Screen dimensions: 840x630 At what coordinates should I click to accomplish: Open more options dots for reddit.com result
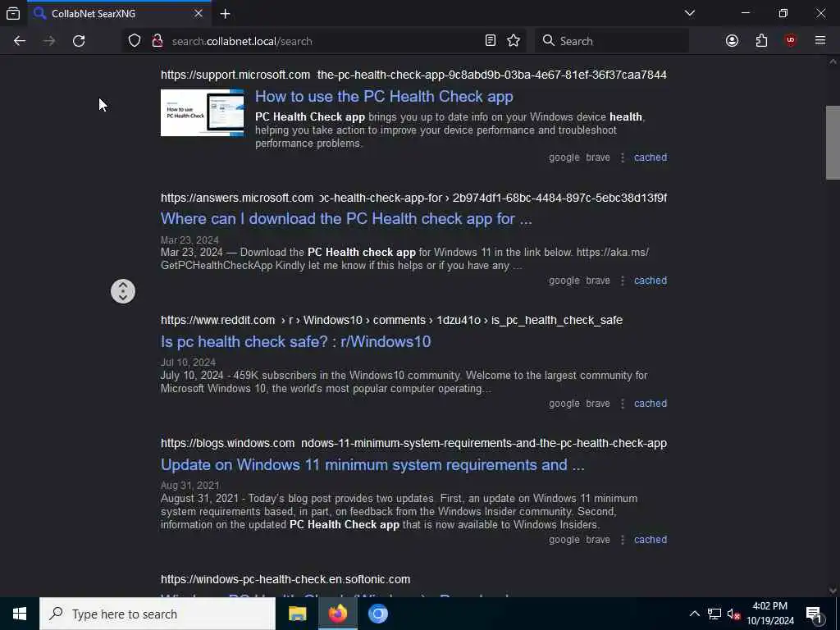pyautogui.click(x=623, y=404)
